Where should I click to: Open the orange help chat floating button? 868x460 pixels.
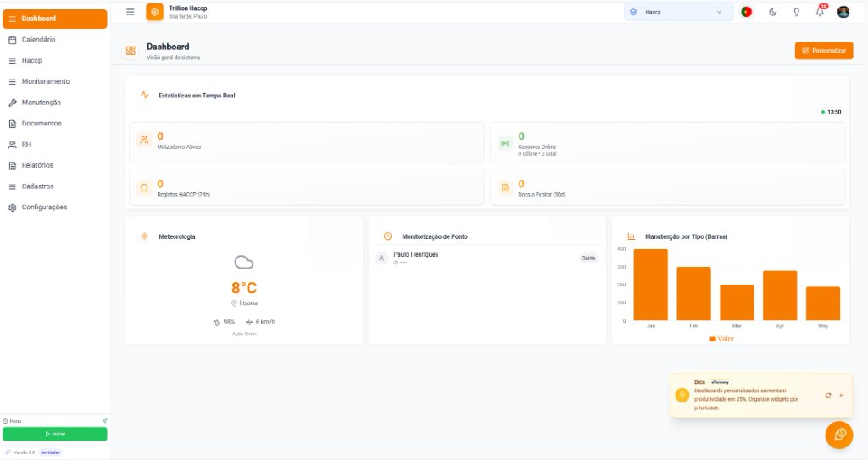[839, 434]
